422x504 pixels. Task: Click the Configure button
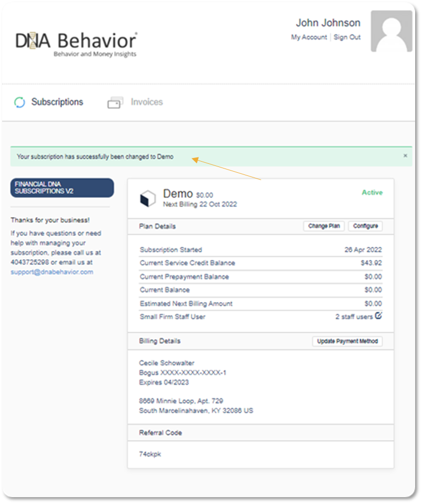coord(365,226)
